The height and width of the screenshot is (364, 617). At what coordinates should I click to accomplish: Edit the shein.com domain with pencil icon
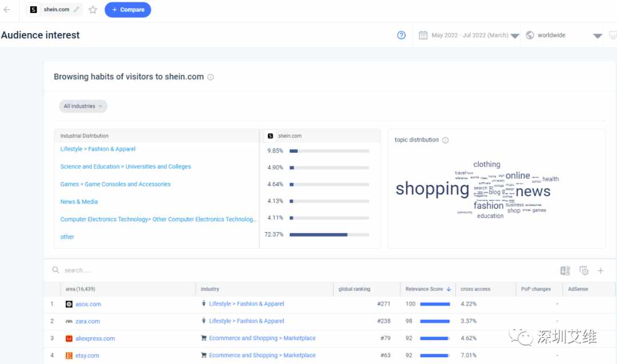[77, 10]
